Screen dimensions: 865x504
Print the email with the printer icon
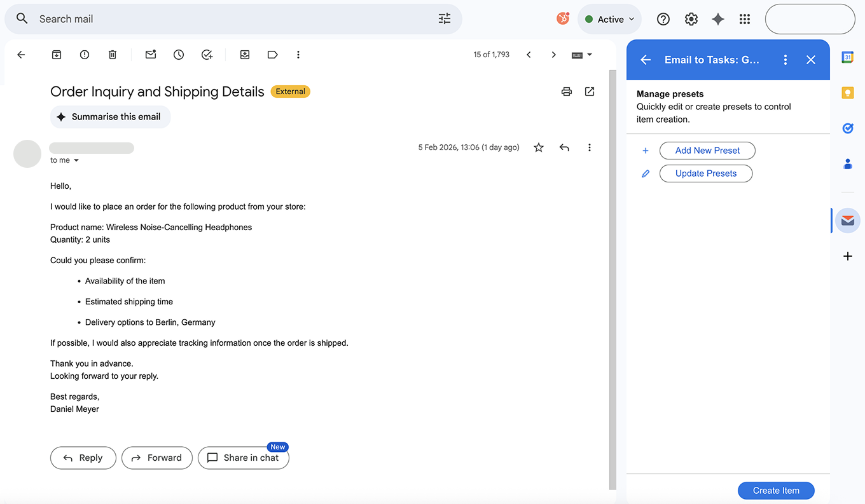pyautogui.click(x=567, y=92)
